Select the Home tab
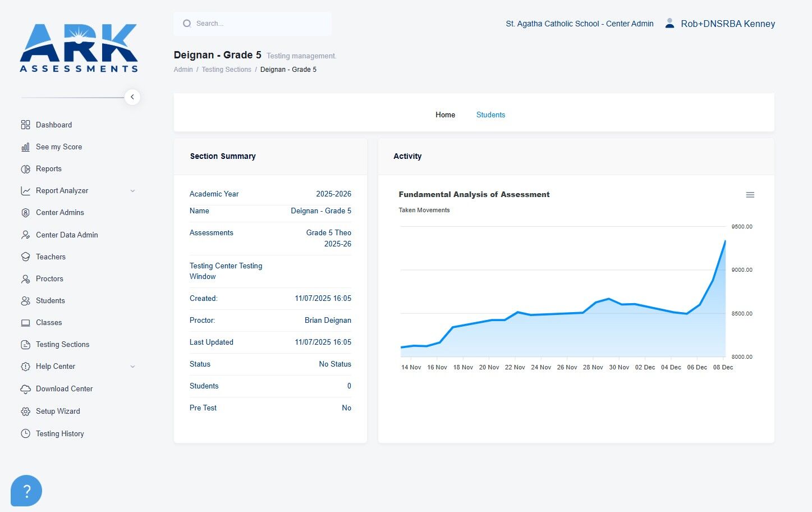The width and height of the screenshot is (812, 512). 445,115
